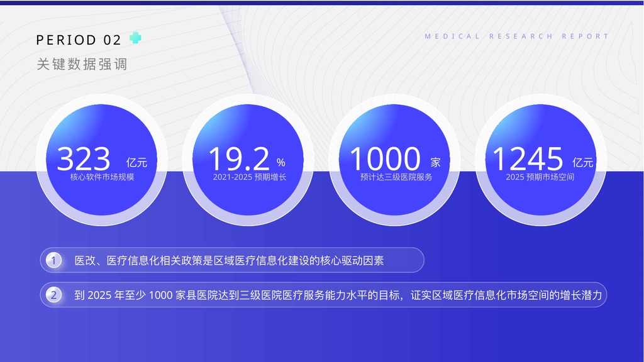
Task: Select the 'PERIOD 02' heading text
Action: click(x=79, y=40)
